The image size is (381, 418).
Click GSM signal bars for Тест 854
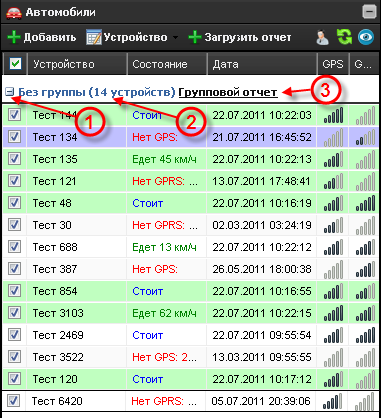tap(365, 292)
